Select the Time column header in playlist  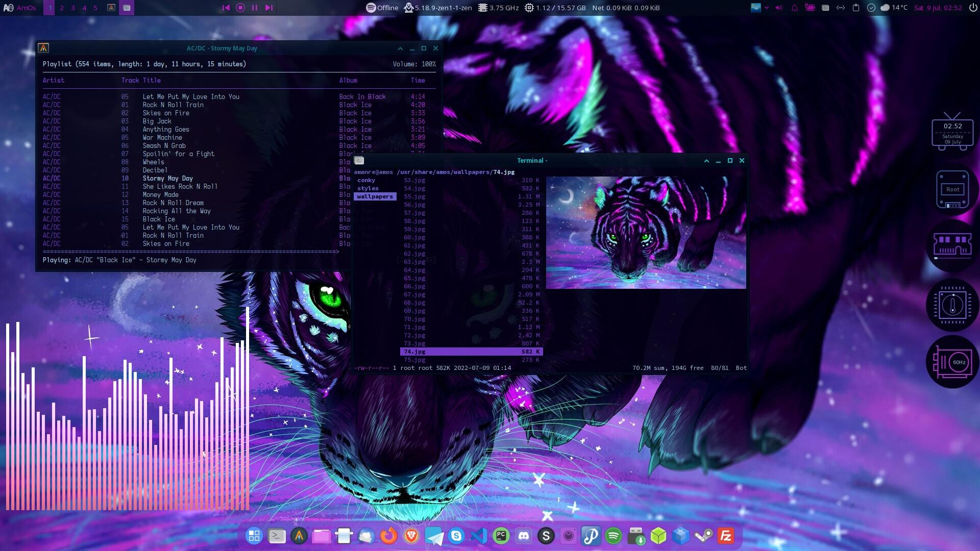418,80
